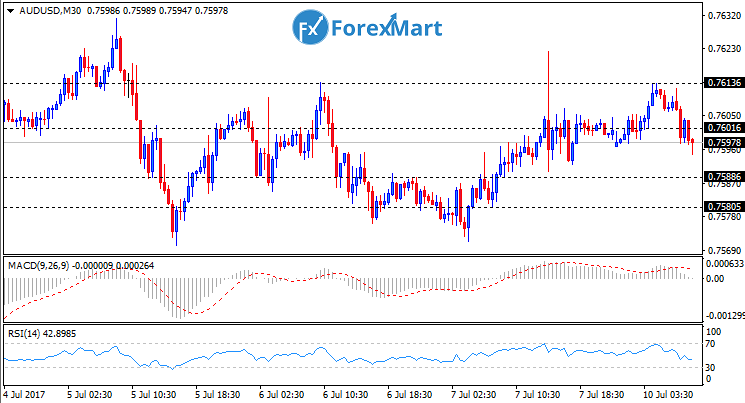Viewport: 745px width, 403px height.
Task: Click the 0.75690 price axis label
Action: click(723, 250)
